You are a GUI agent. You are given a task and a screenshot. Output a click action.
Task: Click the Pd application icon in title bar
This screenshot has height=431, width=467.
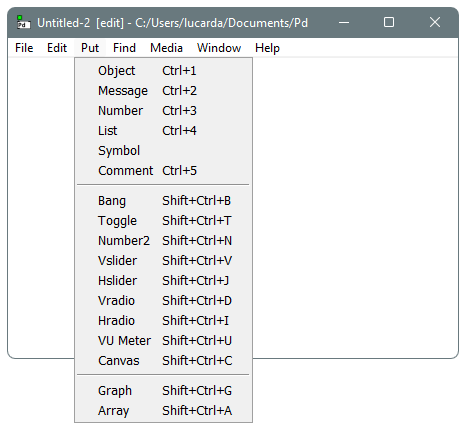click(x=23, y=22)
